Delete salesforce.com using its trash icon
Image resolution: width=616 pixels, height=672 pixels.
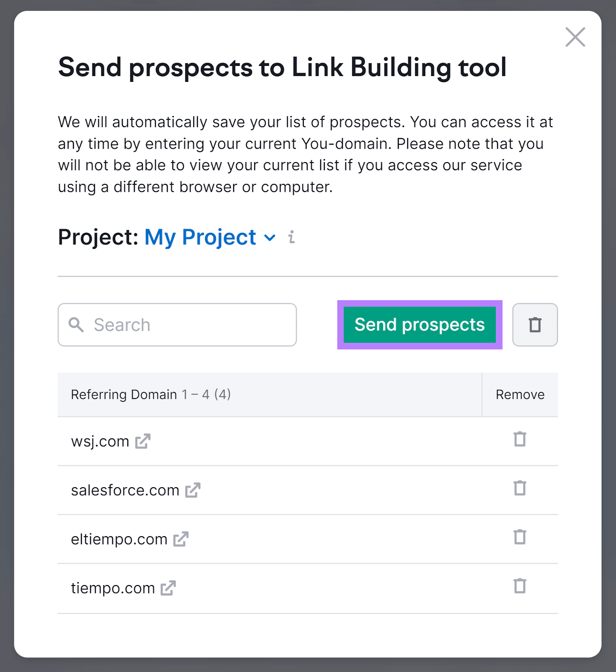pos(520,488)
